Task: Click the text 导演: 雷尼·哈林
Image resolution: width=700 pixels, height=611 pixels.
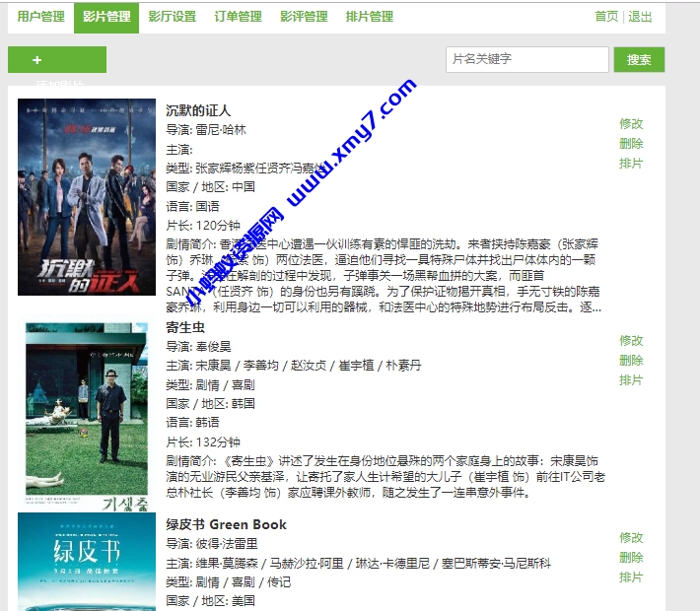Action: click(206, 130)
